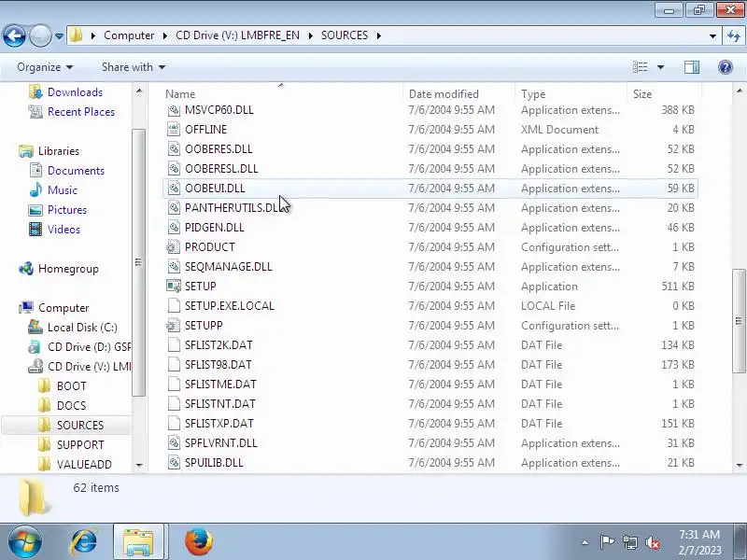The image size is (747, 560).
Task: Sort by the Date modified column header
Action: (x=444, y=94)
